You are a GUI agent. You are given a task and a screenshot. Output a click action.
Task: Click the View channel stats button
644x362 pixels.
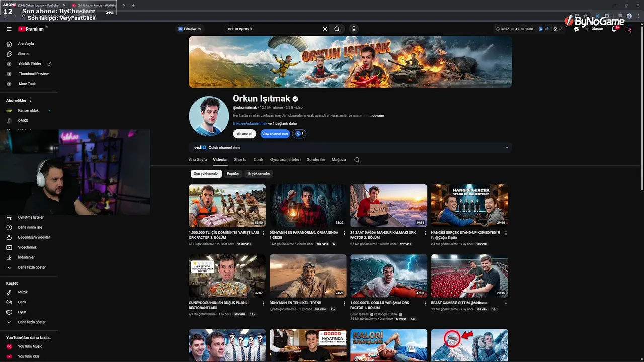click(275, 134)
